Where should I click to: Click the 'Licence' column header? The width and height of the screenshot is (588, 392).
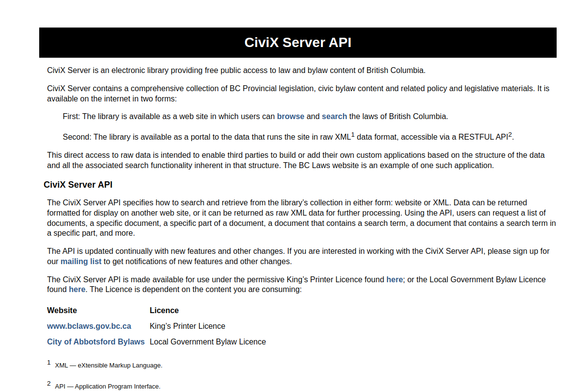tap(164, 311)
